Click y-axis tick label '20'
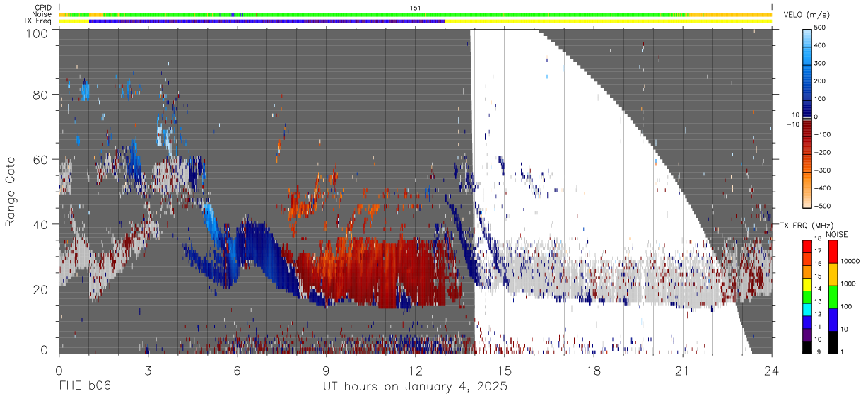 pos(42,289)
